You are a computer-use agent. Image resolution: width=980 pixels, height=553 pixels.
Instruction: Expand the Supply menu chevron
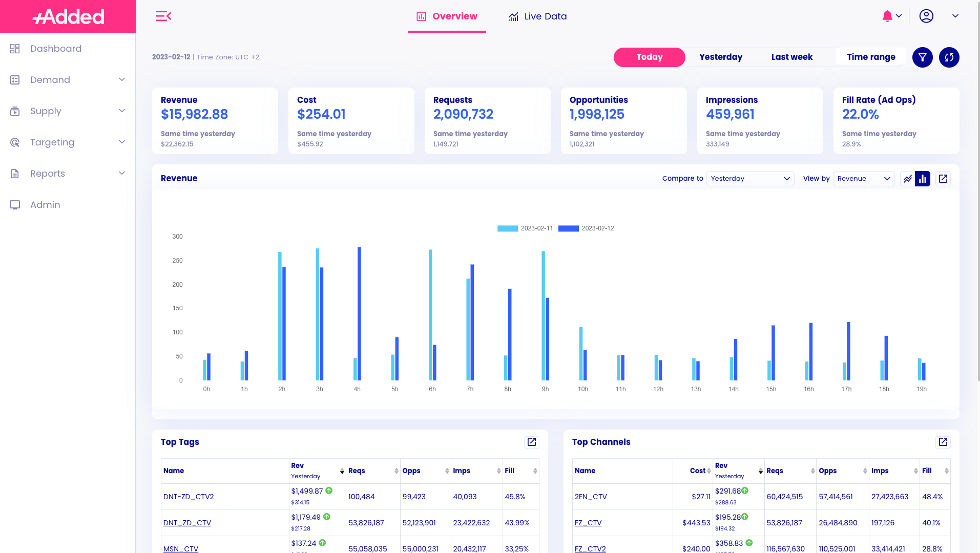click(122, 111)
